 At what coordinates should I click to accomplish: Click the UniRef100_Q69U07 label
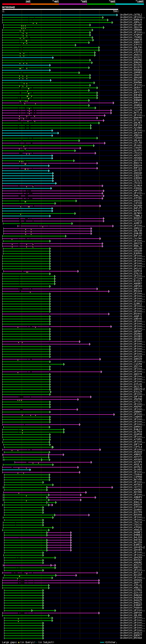click(x=131, y=88)
